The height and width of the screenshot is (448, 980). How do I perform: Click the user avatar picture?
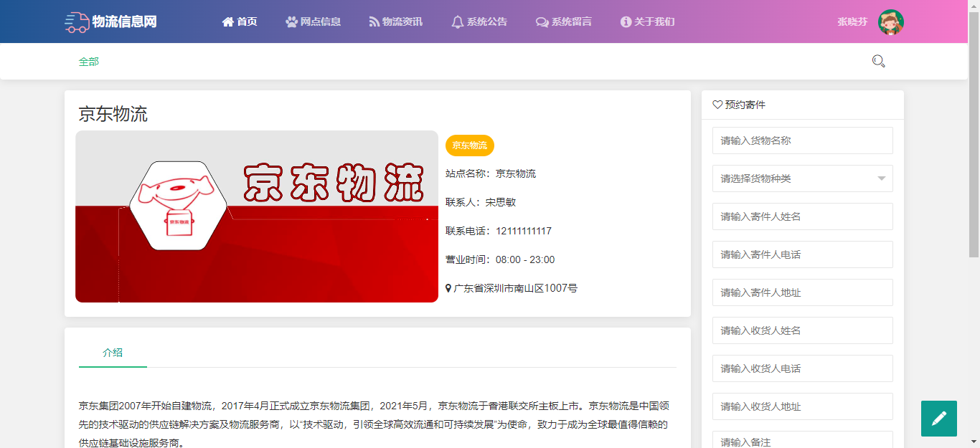click(891, 22)
